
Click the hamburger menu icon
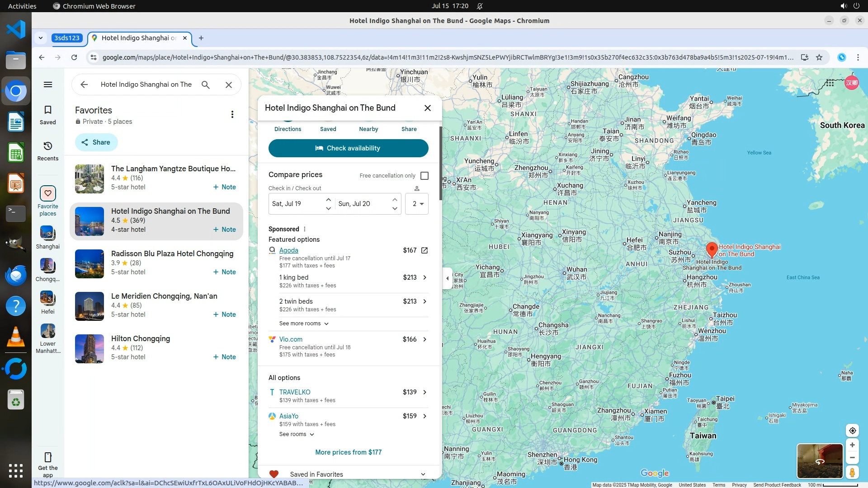point(47,84)
